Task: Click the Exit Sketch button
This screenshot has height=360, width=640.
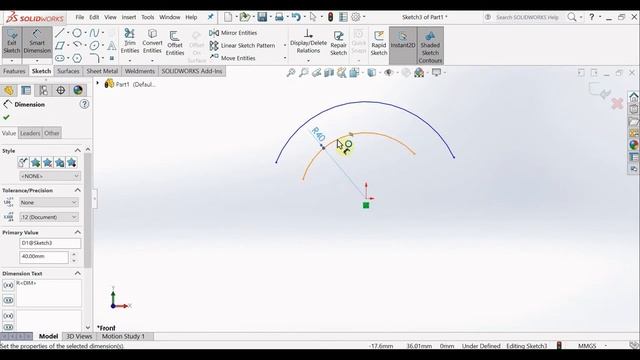Action: coord(11,42)
